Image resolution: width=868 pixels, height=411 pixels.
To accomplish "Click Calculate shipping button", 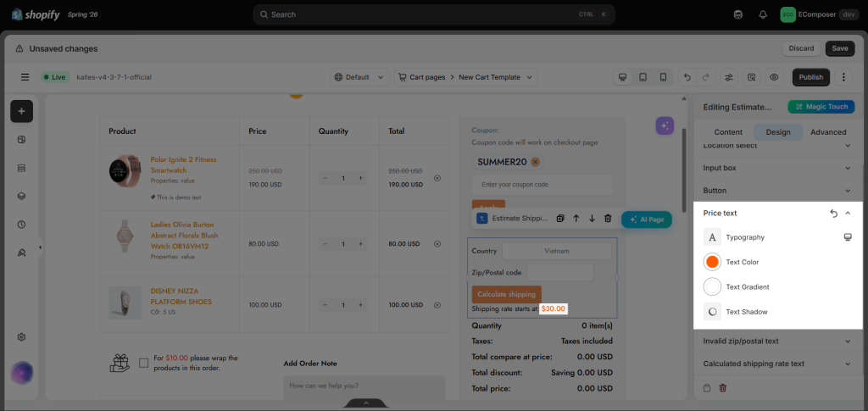I will [x=507, y=294].
